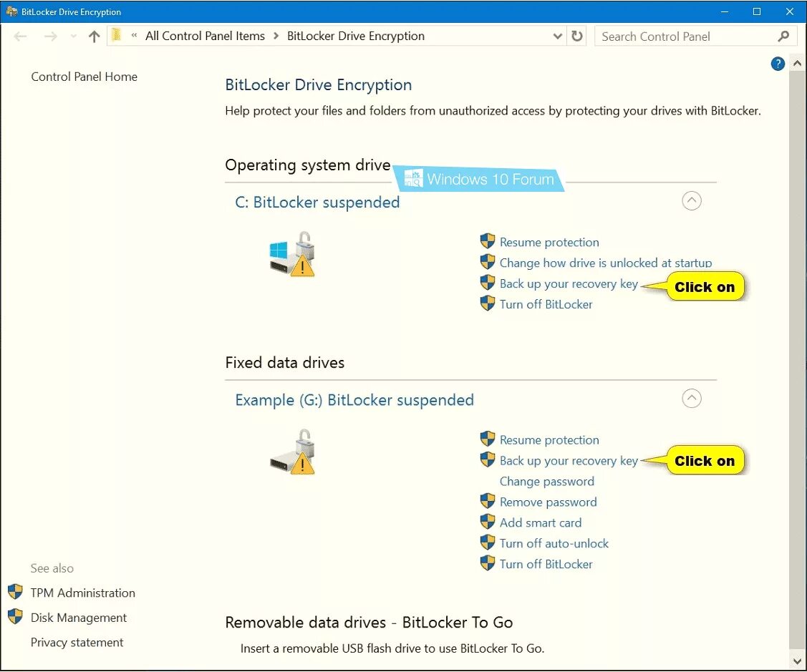Click the search magnifier icon
The height and width of the screenshot is (672, 807).
(783, 36)
